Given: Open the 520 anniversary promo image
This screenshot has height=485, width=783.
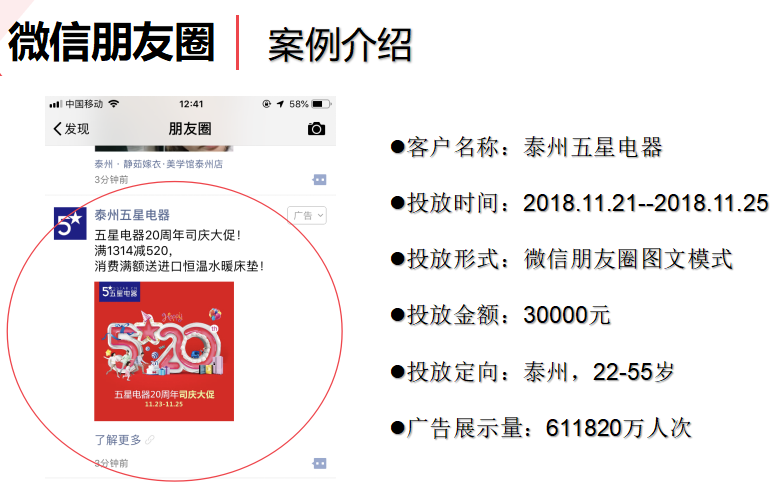Looking at the screenshot, I should (164, 351).
